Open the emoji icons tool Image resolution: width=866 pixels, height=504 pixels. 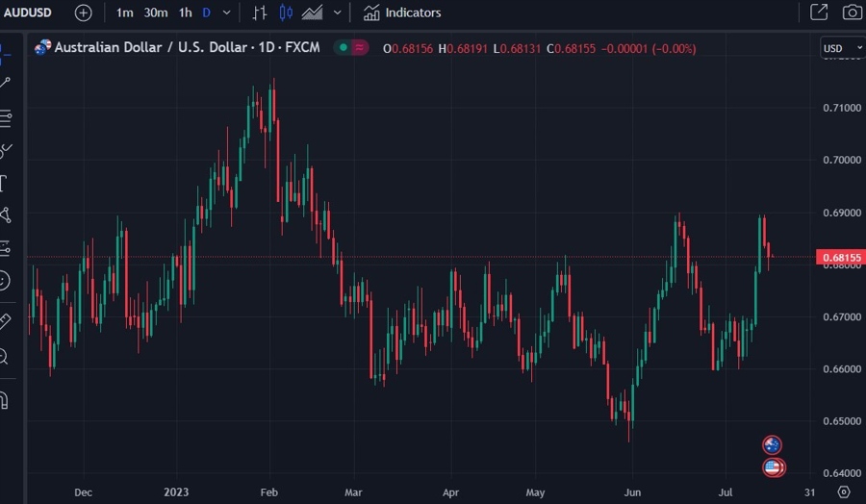pyautogui.click(x=5, y=281)
